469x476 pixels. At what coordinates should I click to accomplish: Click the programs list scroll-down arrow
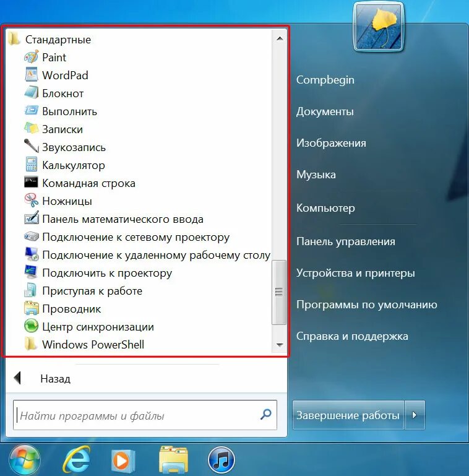pyautogui.click(x=280, y=345)
